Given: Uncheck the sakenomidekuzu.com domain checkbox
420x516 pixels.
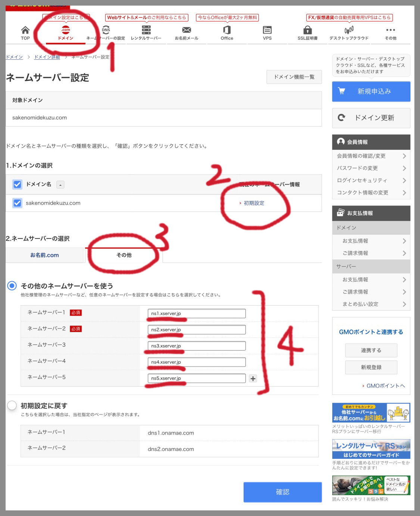Looking at the screenshot, I should point(17,203).
